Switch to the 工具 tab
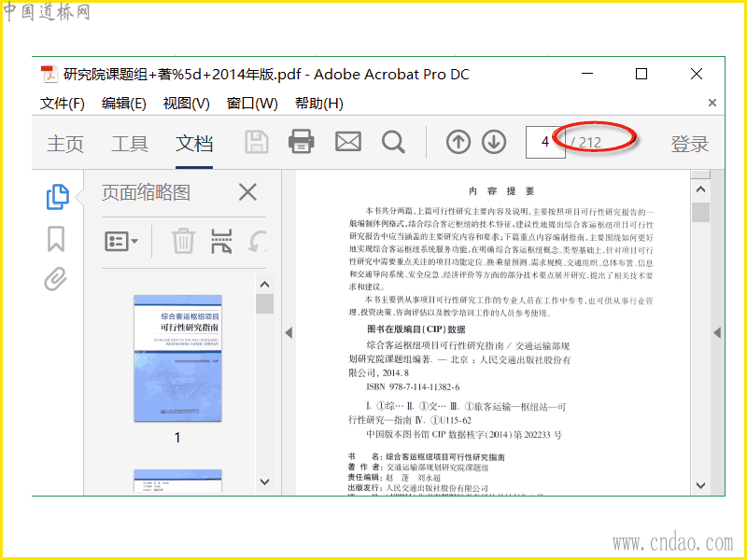 (130, 144)
